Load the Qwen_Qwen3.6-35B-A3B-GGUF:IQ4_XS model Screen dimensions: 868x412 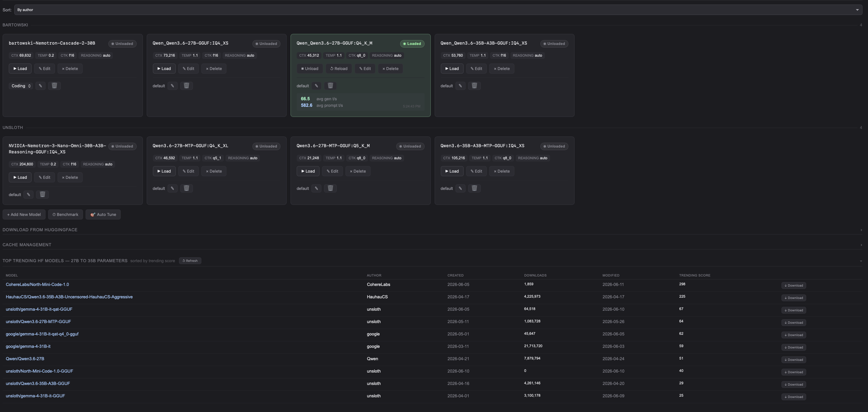point(452,68)
